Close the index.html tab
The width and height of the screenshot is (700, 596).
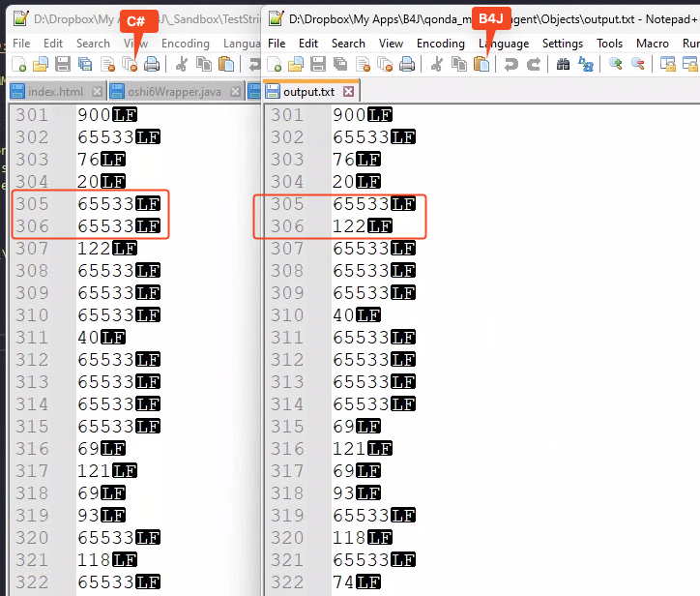tap(97, 92)
